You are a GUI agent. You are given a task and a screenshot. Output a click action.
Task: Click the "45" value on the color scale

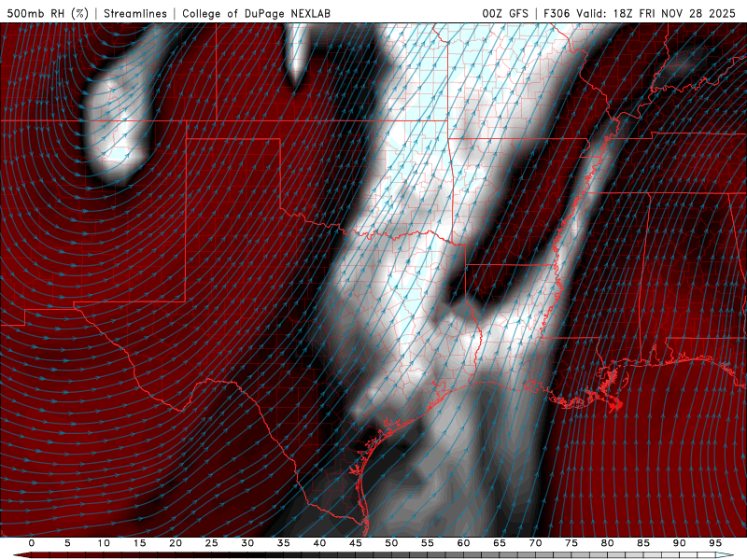[x=355, y=543]
